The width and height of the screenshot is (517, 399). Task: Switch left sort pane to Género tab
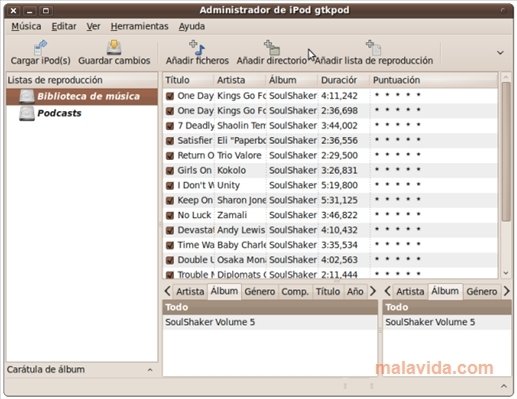coord(260,292)
